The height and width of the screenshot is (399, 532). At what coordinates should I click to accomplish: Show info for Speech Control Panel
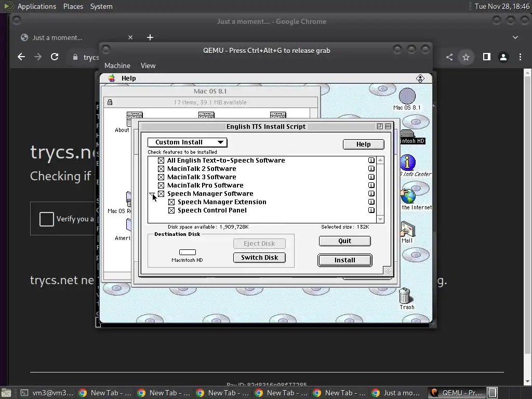coord(371,210)
